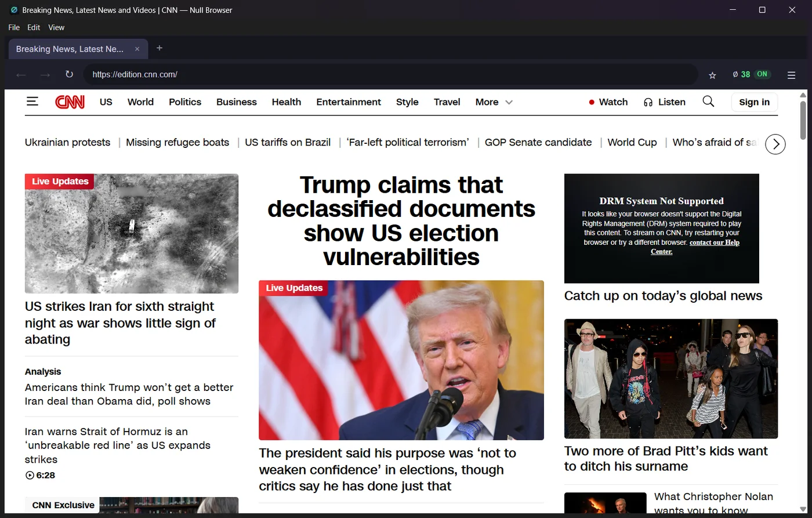Close the Breaking News tab
This screenshot has width=812, height=518.
[x=137, y=49]
